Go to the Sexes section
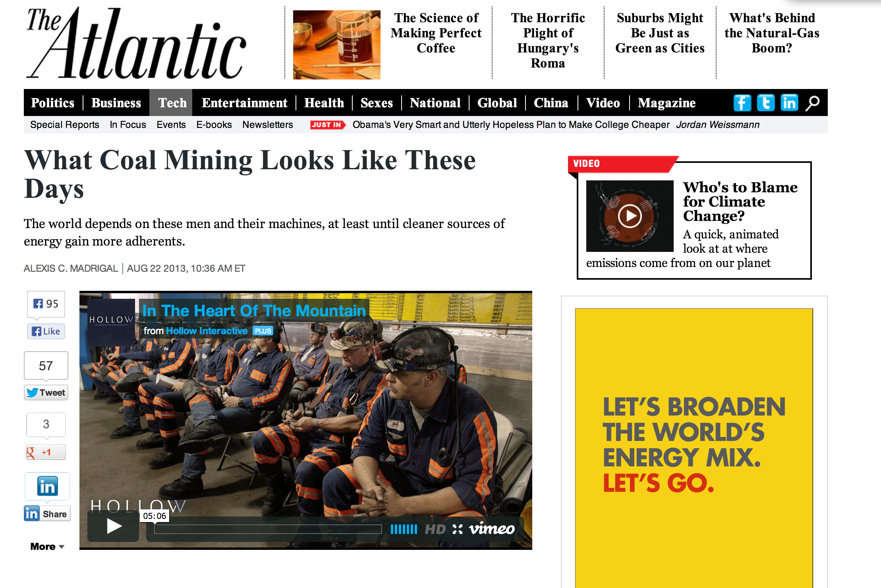This screenshot has width=881, height=588. pos(377,103)
